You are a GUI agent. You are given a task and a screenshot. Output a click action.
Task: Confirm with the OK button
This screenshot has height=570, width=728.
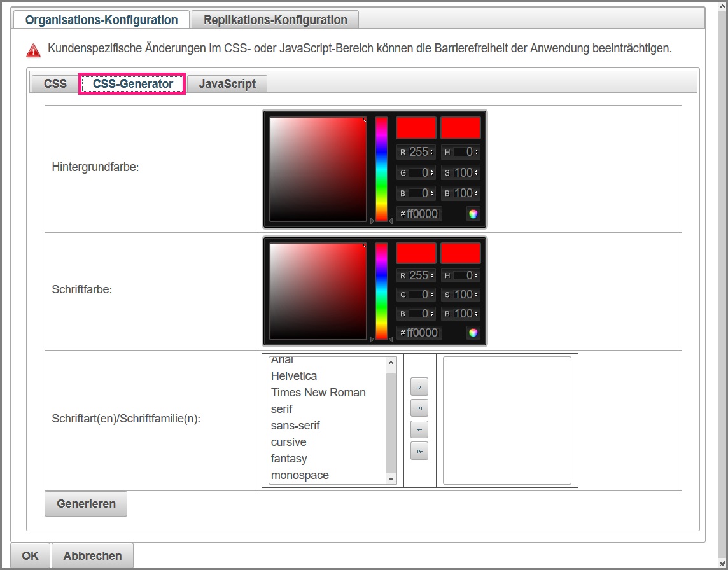[x=30, y=555]
